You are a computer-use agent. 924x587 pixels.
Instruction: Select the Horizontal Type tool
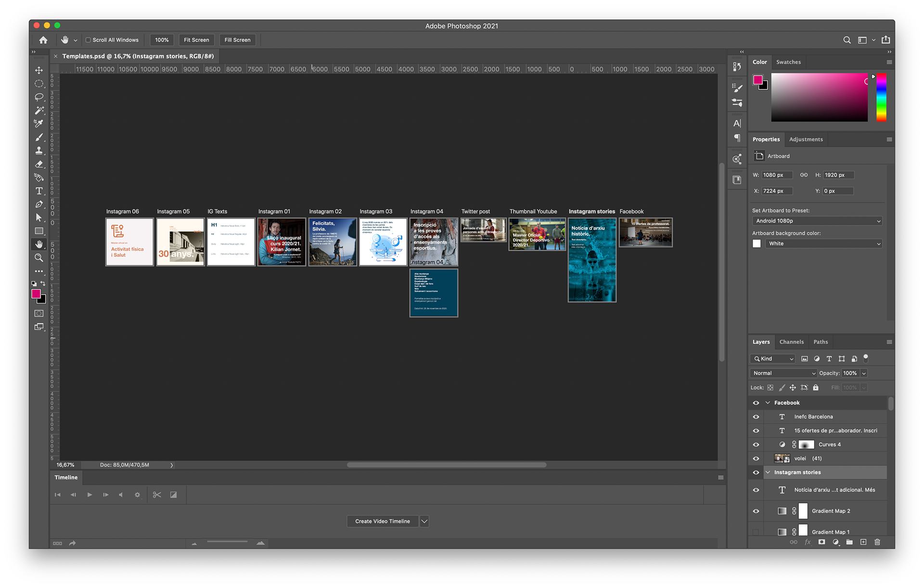click(39, 191)
